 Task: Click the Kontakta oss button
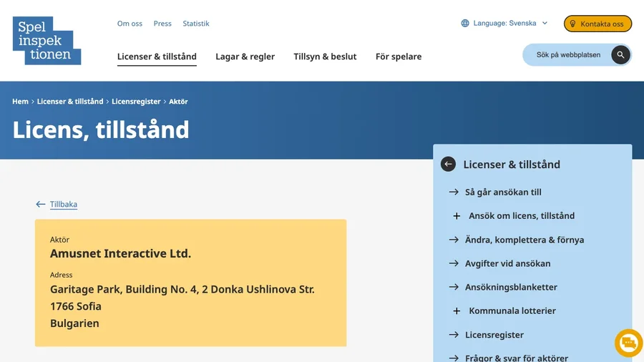coord(597,24)
